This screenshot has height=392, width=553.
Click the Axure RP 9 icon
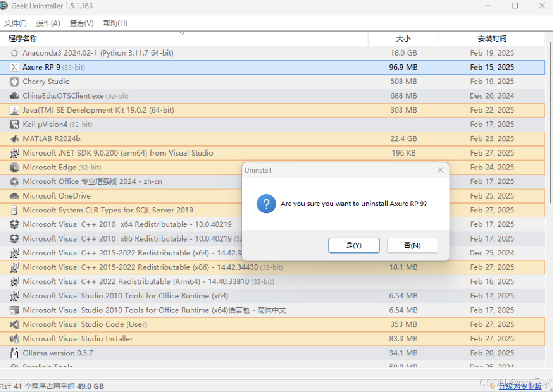pyautogui.click(x=14, y=67)
